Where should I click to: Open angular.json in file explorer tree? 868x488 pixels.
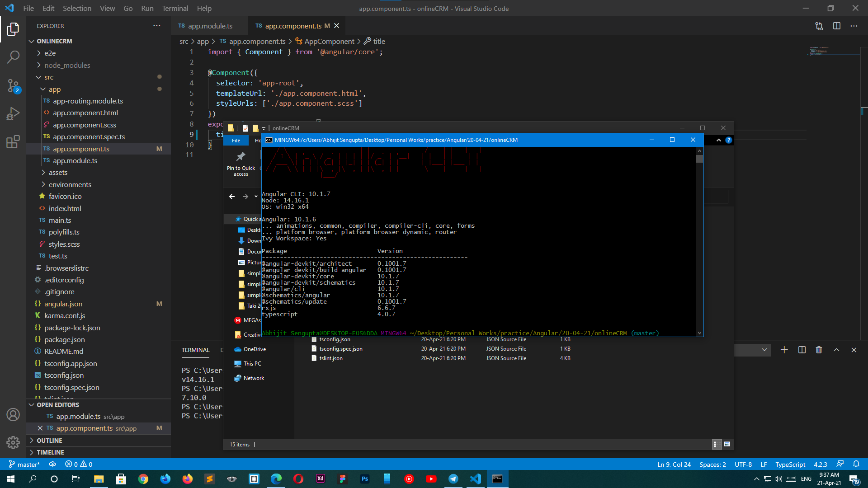[63, 304]
